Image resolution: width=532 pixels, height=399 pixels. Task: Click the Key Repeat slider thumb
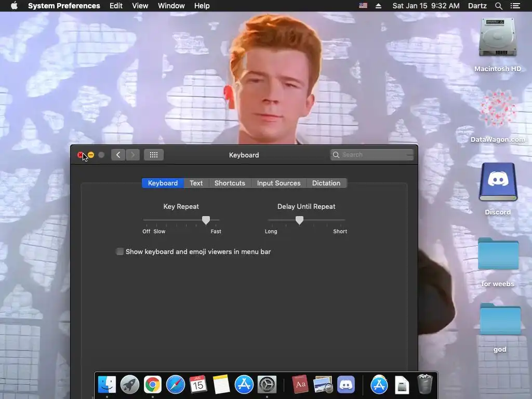[206, 220]
